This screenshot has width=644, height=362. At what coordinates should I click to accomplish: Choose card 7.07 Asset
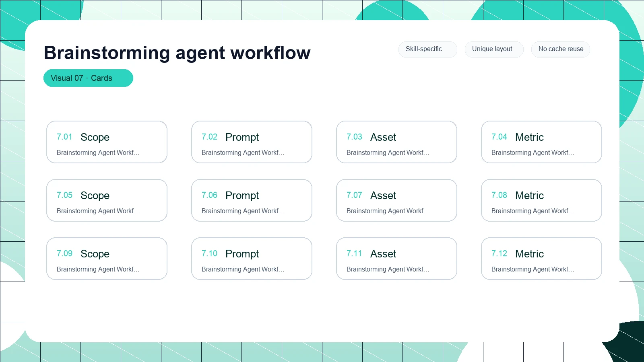[396, 200]
